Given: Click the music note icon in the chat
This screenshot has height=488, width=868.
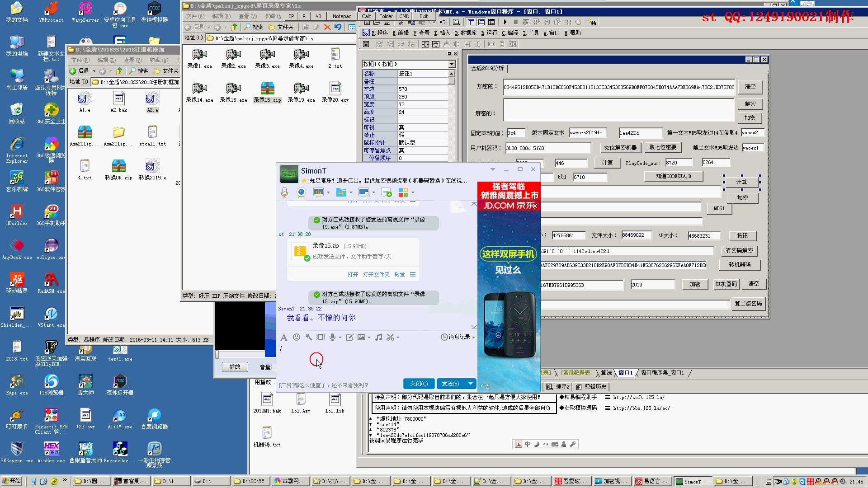Looking at the screenshot, I should [x=378, y=337].
